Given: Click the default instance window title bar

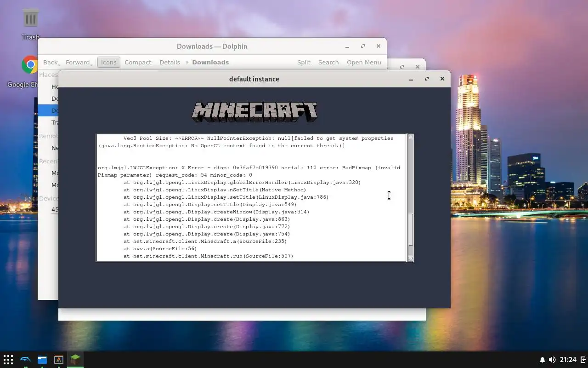Looking at the screenshot, I should (x=254, y=79).
